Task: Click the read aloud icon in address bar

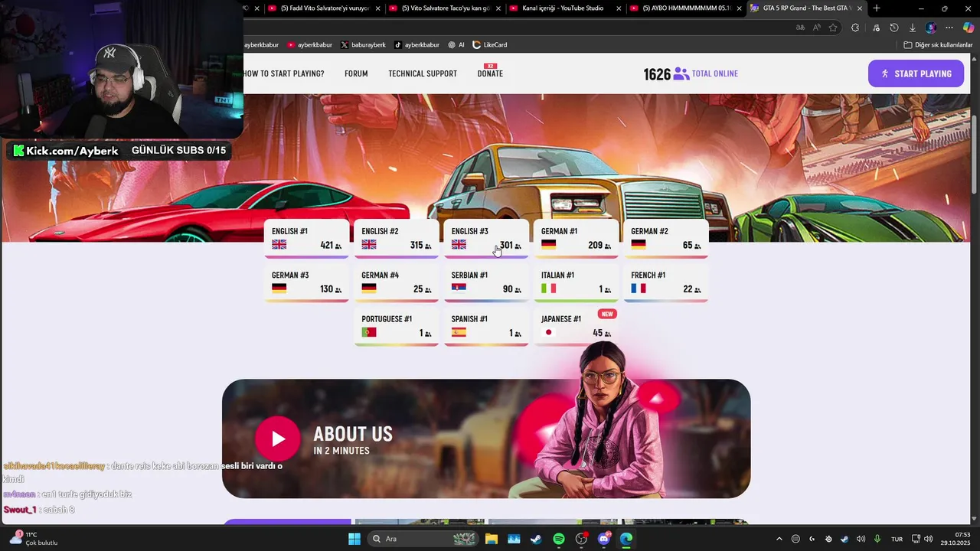Action: tap(816, 28)
